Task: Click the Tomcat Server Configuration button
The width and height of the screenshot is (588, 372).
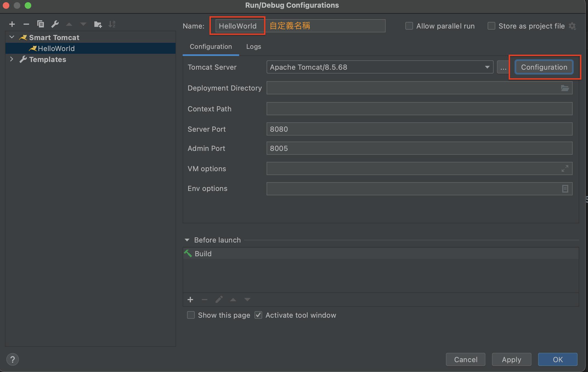Action: pos(544,67)
